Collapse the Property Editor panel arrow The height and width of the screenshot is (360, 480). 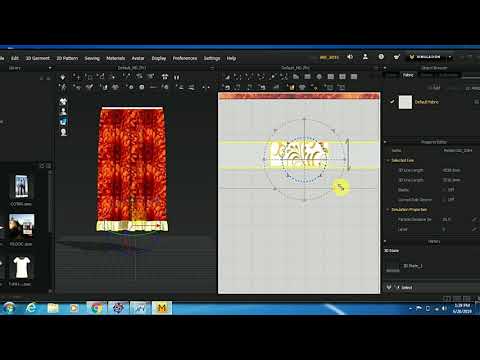pos(386,142)
